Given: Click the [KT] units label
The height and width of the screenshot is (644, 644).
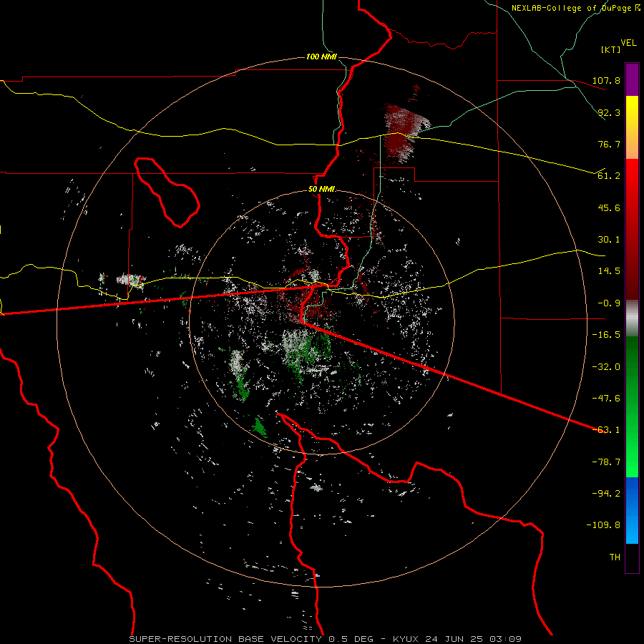Looking at the screenshot, I should [611, 49].
